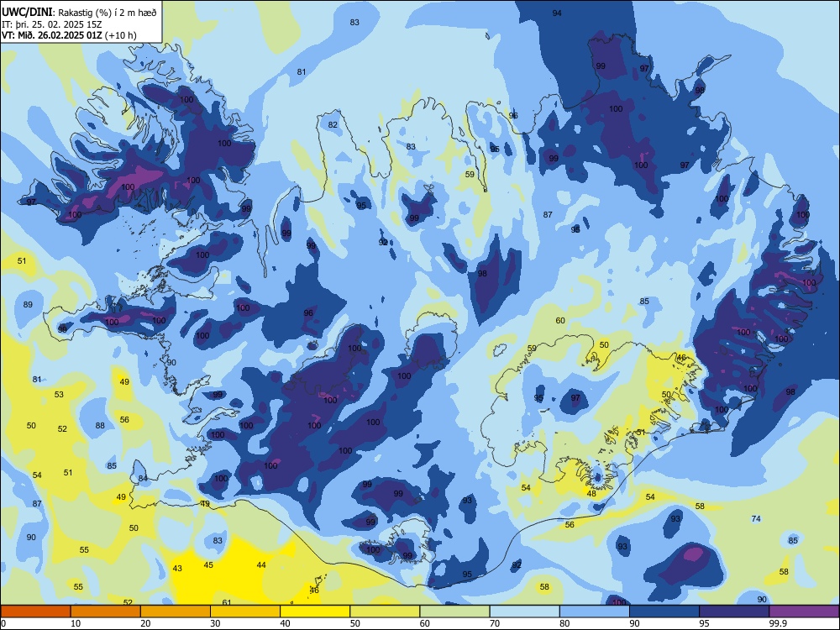Click the map value 74 in the southeast
Screen dimensions: 840x630
coord(756,518)
